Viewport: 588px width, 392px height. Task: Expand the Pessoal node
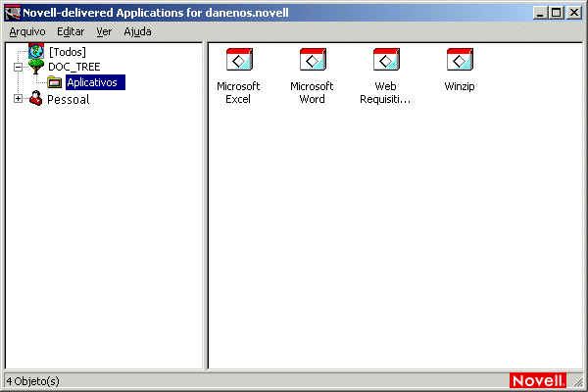18,99
